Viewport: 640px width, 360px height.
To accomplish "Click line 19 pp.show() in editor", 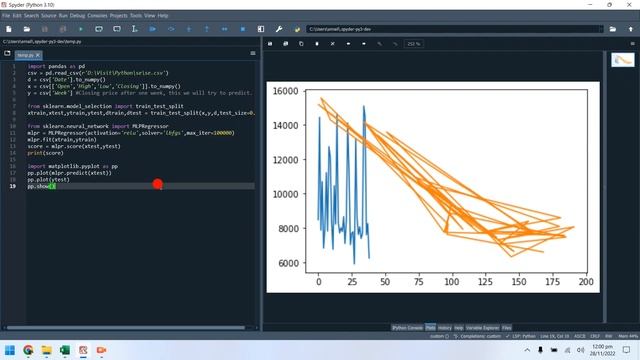I will click(x=41, y=186).
